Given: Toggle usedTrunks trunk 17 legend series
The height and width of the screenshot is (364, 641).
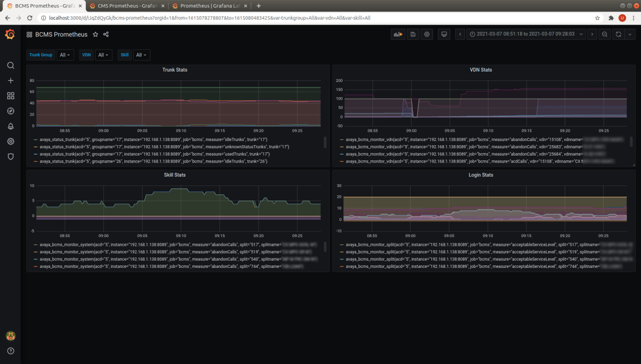Looking at the screenshot, I should (x=155, y=154).
